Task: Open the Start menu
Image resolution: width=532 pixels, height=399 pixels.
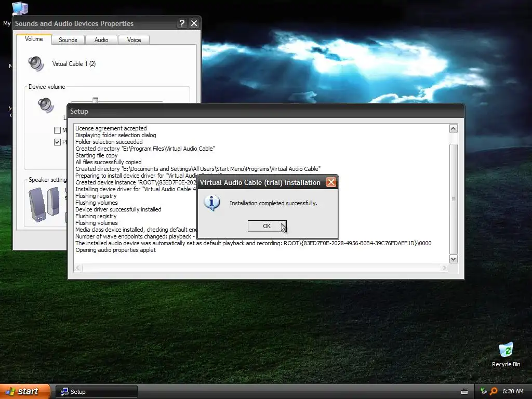Action: click(25, 391)
